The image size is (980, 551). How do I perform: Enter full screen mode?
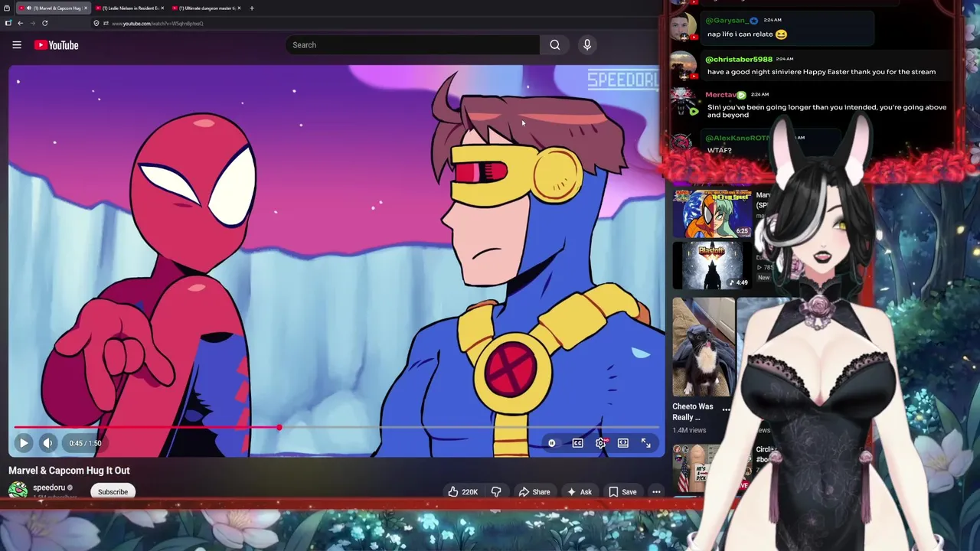tap(646, 443)
